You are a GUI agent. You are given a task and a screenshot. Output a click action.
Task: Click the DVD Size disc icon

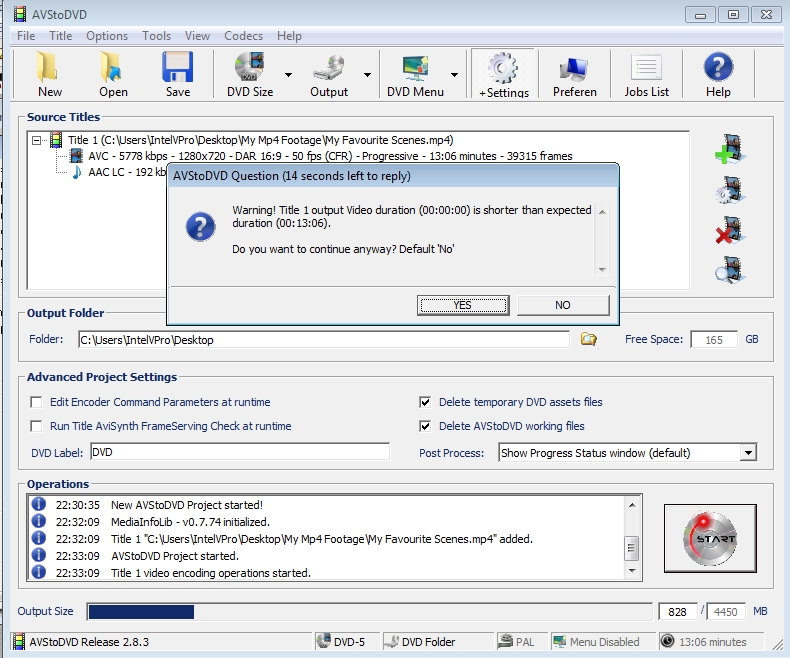(x=249, y=67)
